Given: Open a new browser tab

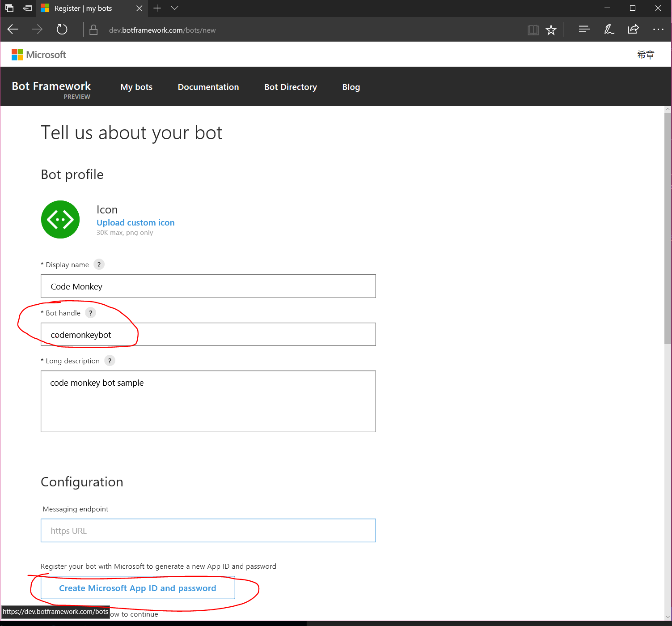Looking at the screenshot, I should pos(157,8).
